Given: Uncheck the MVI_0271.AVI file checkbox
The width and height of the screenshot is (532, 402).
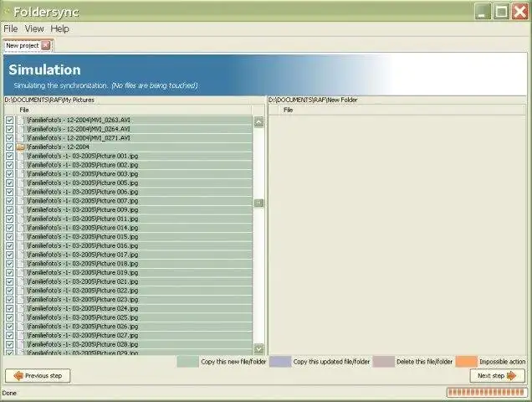Looking at the screenshot, I should point(9,138).
